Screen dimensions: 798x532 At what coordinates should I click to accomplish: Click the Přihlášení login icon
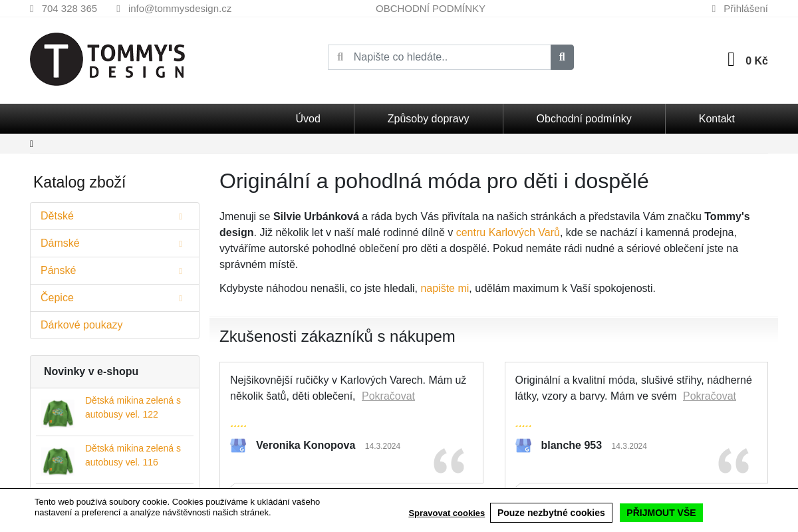pyautogui.click(x=714, y=8)
